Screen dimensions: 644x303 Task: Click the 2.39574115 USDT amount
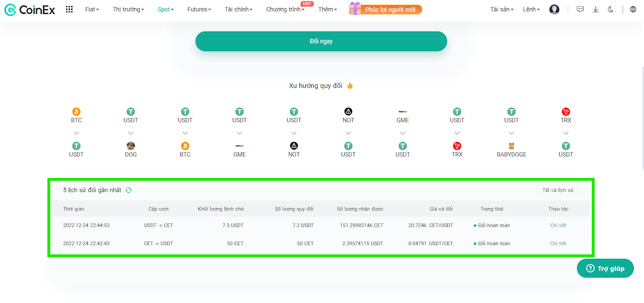pyautogui.click(x=363, y=243)
